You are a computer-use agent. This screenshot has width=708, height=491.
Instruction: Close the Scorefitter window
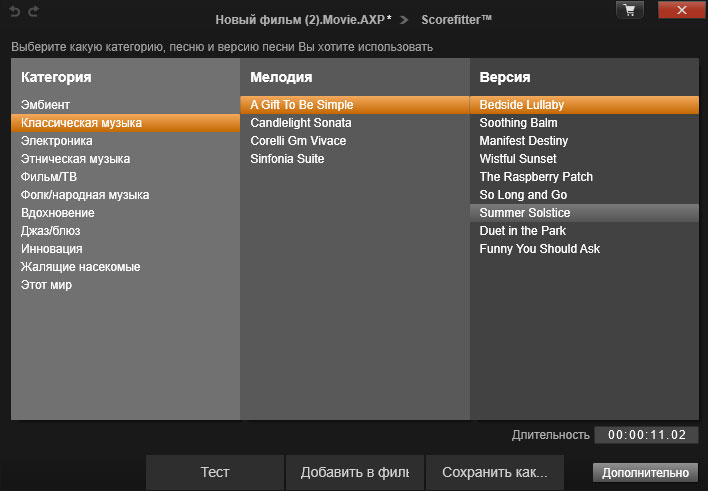tap(680, 10)
